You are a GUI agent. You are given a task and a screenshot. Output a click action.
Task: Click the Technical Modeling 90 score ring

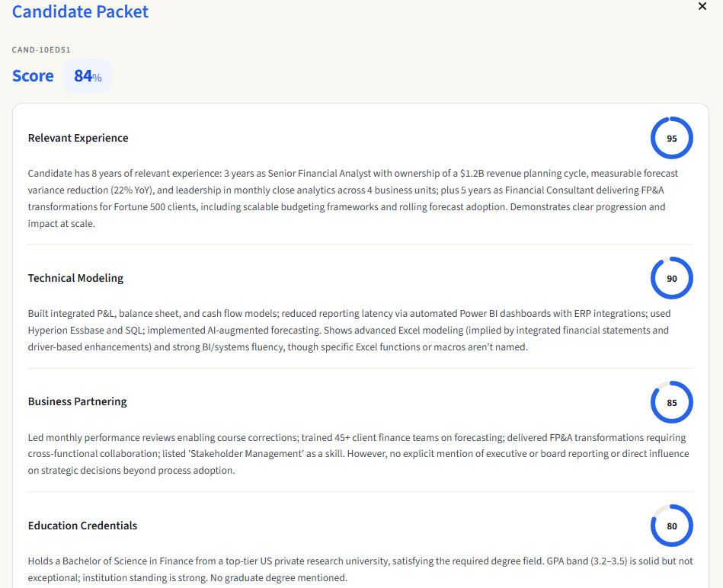click(672, 278)
